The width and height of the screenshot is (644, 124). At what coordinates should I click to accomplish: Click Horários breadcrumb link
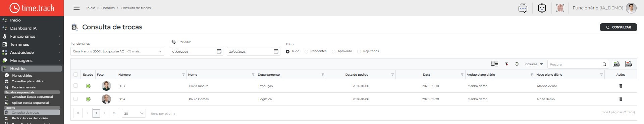[x=108, y=8]
